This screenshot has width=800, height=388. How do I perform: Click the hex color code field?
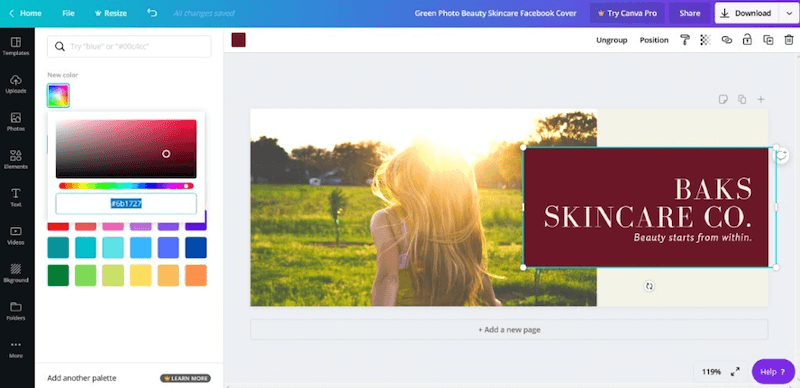126,204
